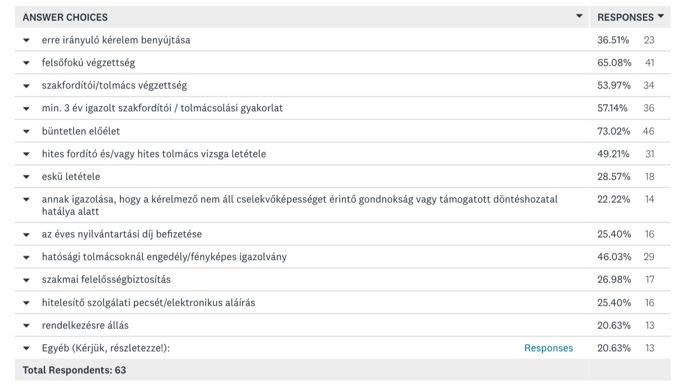
Task: Click the 73.02% response value
Action: (x=613, y=131)
